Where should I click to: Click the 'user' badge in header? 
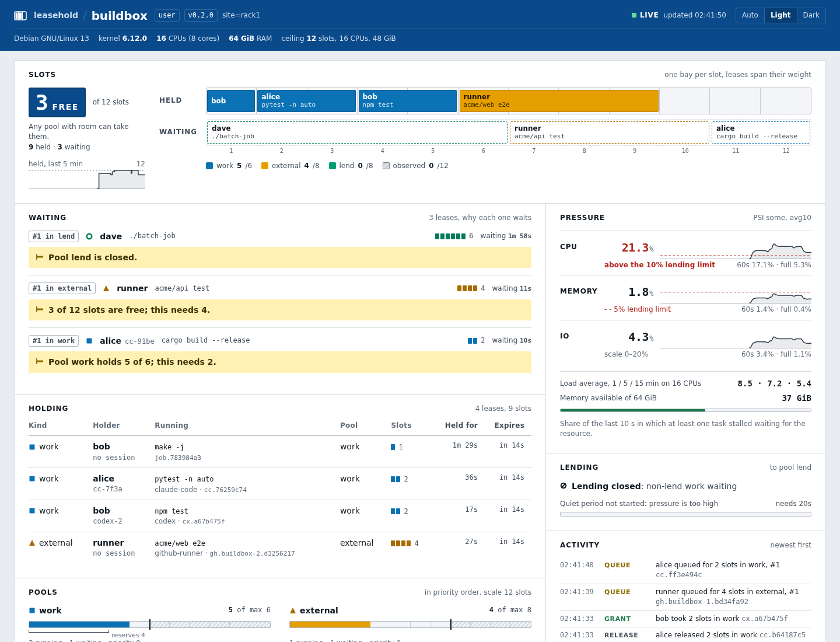167,15
